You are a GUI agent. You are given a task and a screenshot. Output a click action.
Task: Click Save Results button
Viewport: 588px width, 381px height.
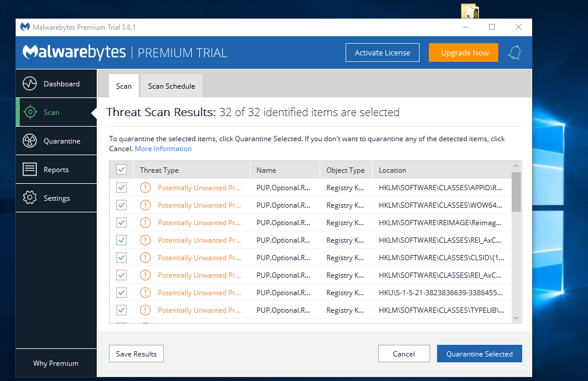(x=136, y=354)
